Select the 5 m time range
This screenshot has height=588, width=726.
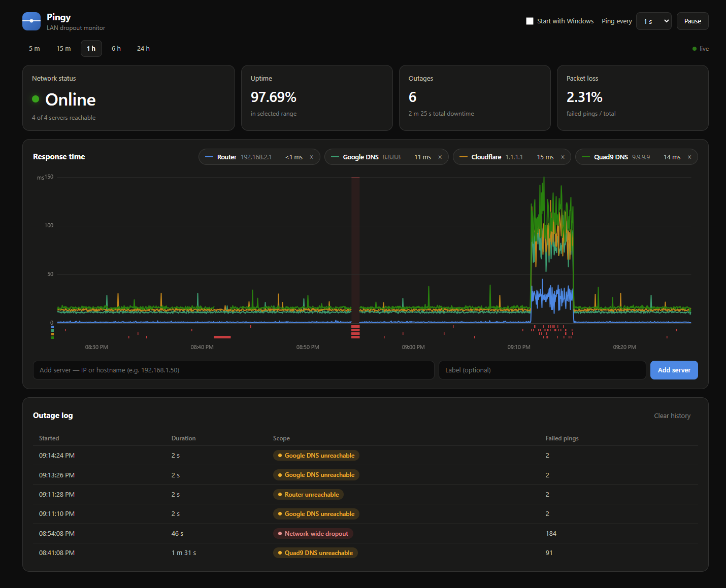35,49
